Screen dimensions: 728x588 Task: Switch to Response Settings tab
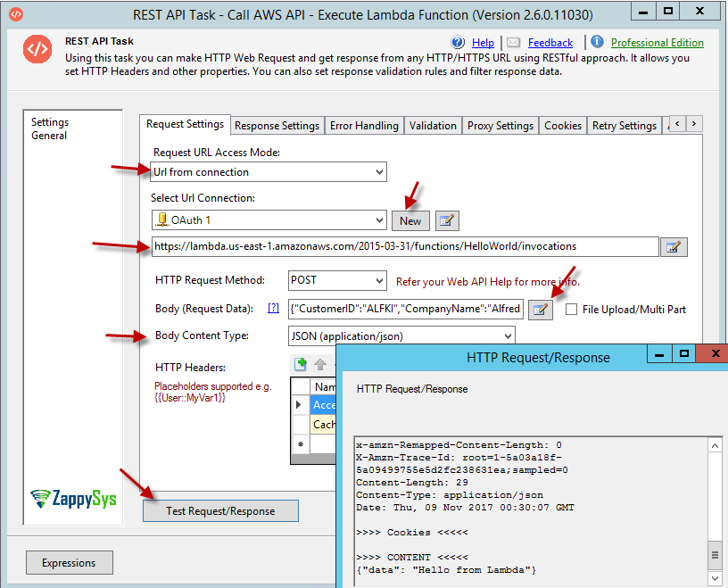[277, 126]
